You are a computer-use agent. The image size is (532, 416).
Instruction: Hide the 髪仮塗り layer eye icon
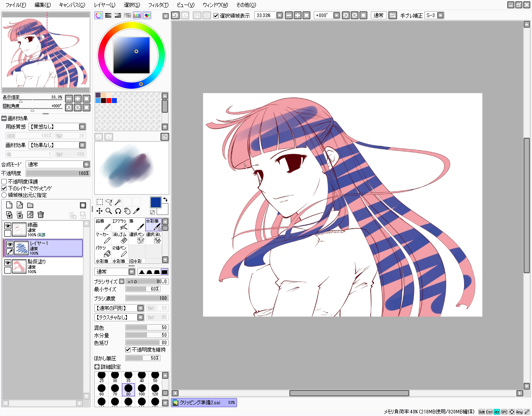(x=8, y=263)
